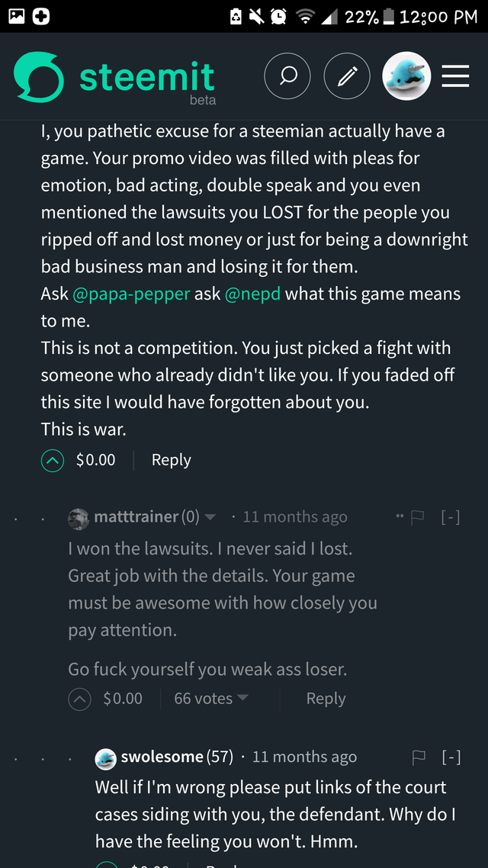The image size is (488, 868).
Task: Flag matttrainer's comment
Action: pyautogui.click(x=417, y=518)
